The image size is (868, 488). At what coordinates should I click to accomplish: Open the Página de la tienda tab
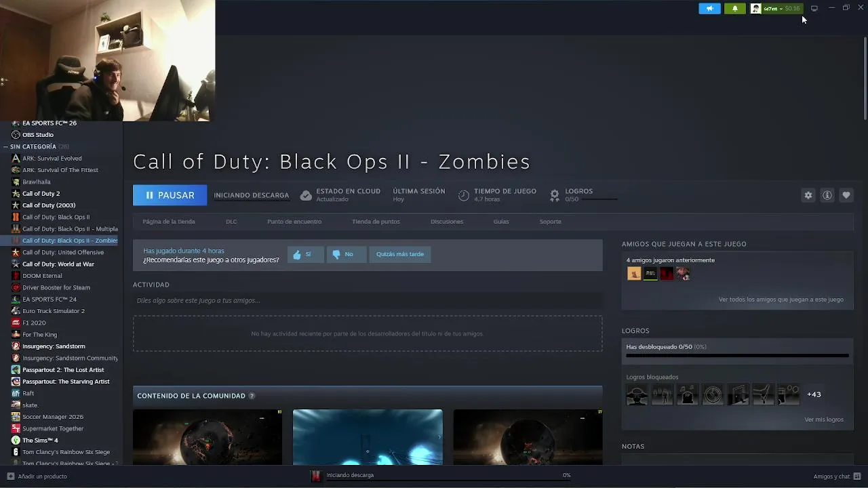169,222
